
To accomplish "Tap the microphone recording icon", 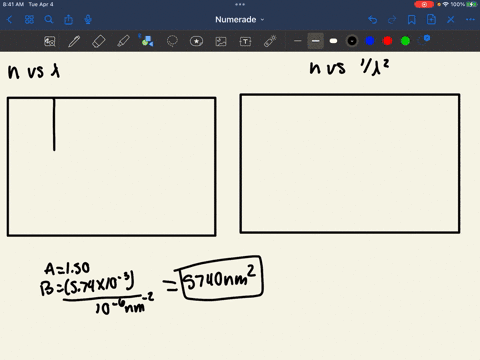I will tap(88, 20).
